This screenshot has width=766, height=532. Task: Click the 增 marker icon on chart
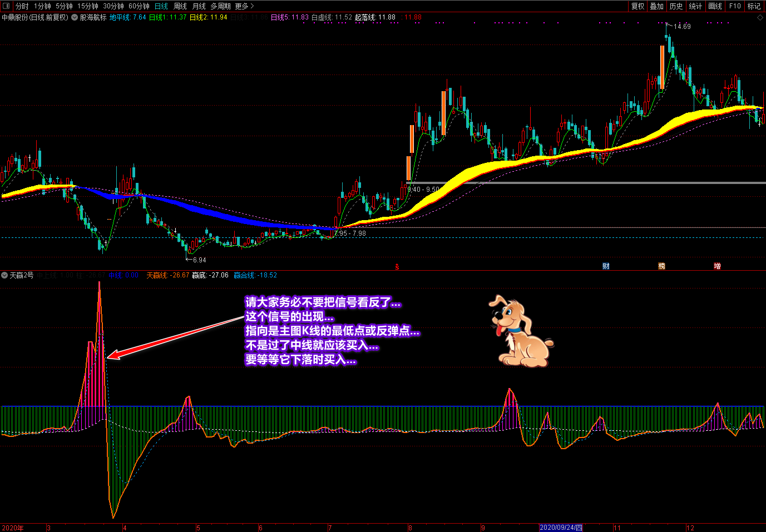(x=717, y=266)
